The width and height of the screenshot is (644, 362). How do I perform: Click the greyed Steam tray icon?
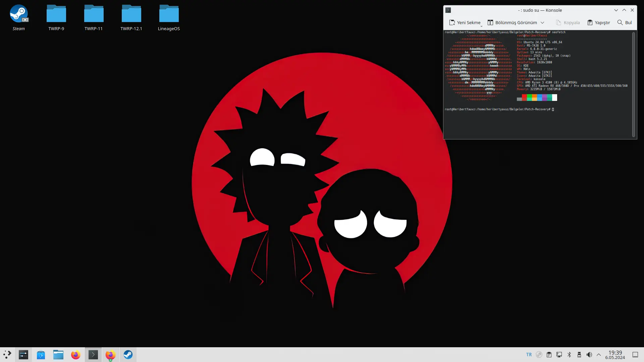pos(539,355)
